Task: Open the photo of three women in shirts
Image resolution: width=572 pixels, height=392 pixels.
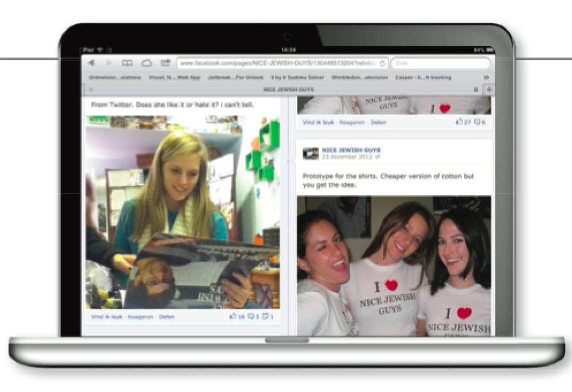Action: 394,266
